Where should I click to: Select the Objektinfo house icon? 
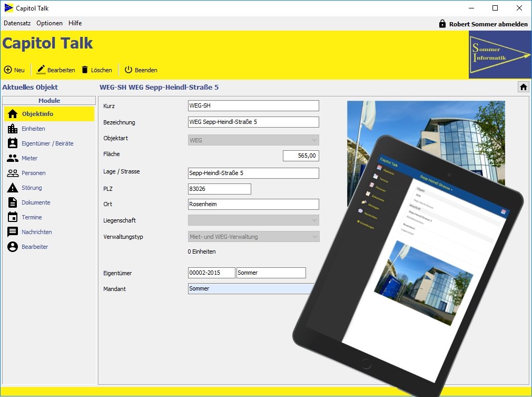pyautogui.click(x=13, y=114)
